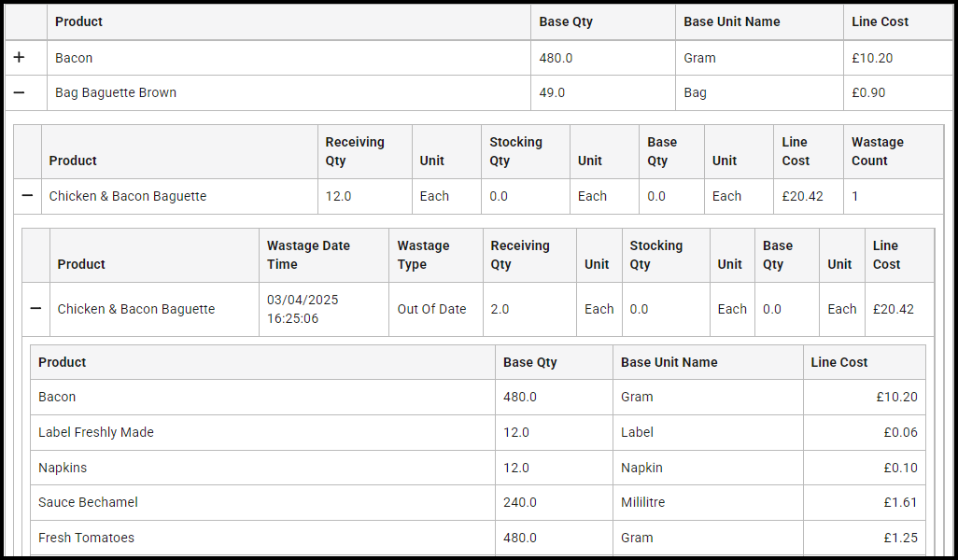
Task: Click the Bag Baguette Brown product name
Action: pos(116,92)
